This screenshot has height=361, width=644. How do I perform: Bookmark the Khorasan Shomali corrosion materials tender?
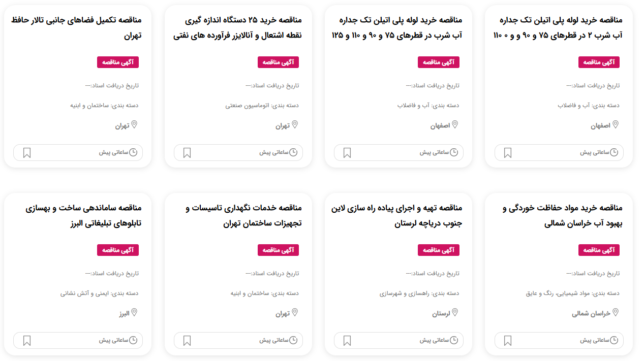[x=507, y=341]
